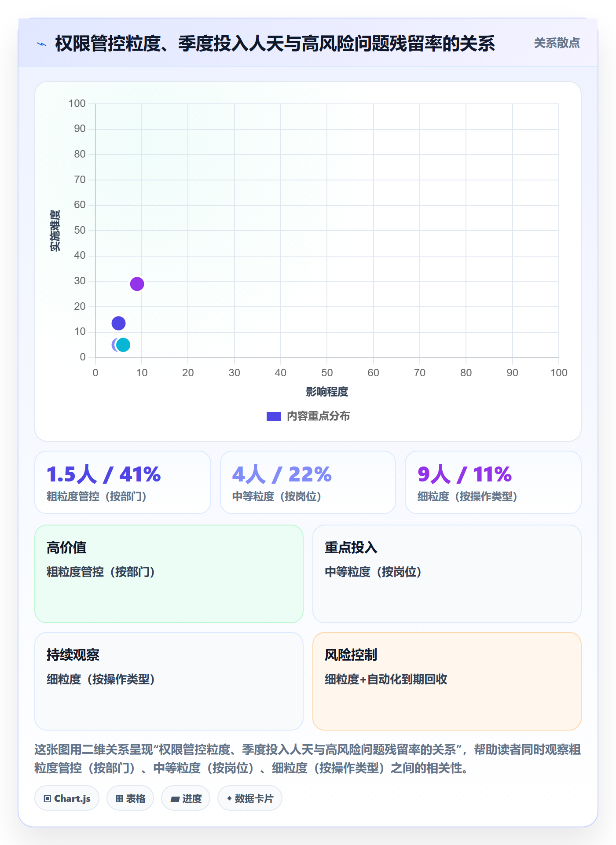Viewport: 616px width, 845px height.
Task: Click the 进度 tag chip
Action: 186,798
